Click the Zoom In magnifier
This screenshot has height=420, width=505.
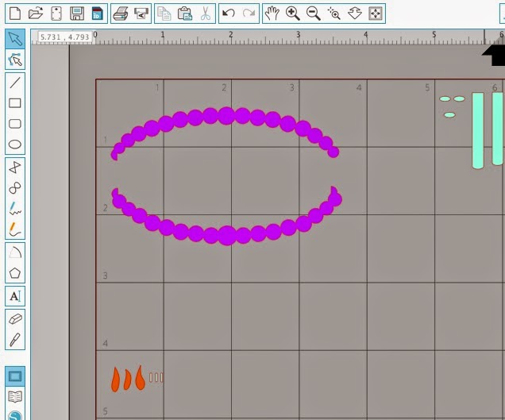coord(293,13)
